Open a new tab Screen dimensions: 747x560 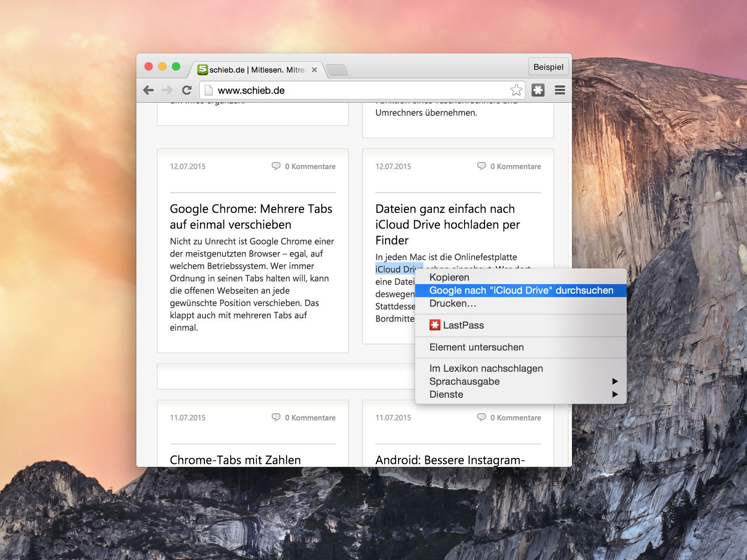coord(337,70)
